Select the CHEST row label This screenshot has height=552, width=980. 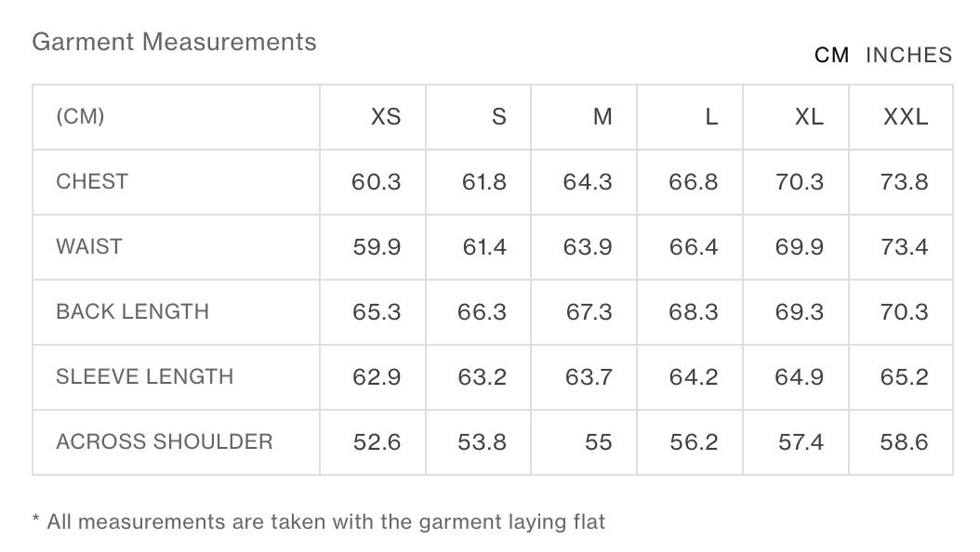[92, 182]
